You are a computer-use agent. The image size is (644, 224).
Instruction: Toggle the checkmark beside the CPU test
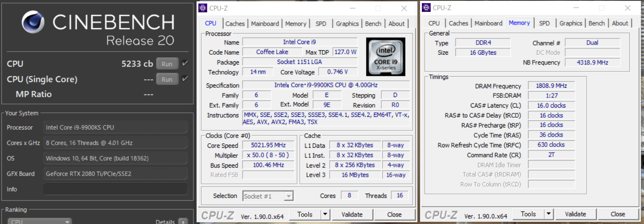pos(185,63)
